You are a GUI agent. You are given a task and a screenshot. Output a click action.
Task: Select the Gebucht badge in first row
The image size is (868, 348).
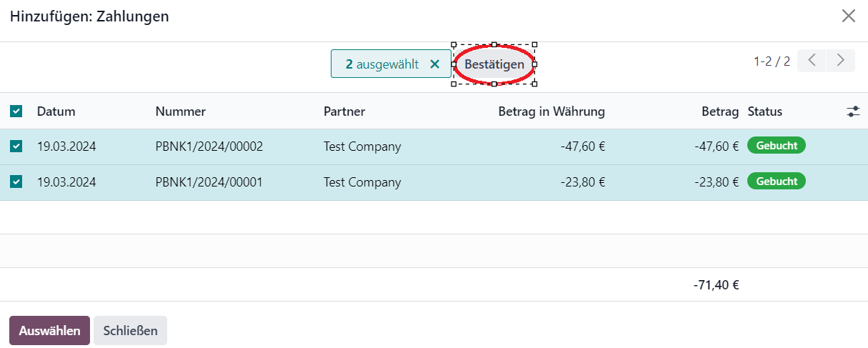tap(777, 146)
